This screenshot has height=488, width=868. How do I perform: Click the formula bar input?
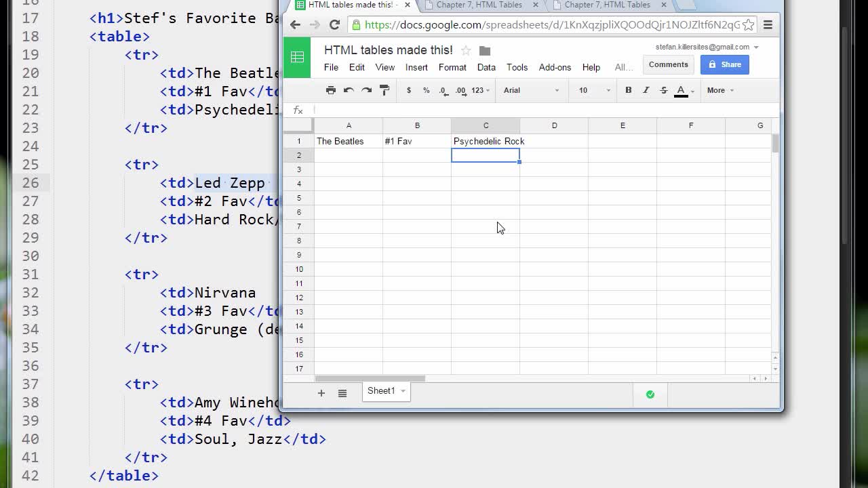546,110
